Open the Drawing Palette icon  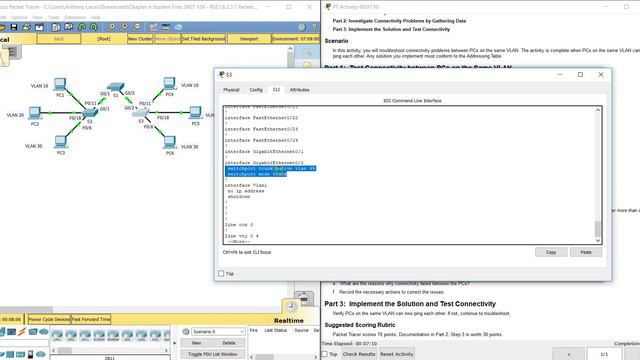point(153,27)
